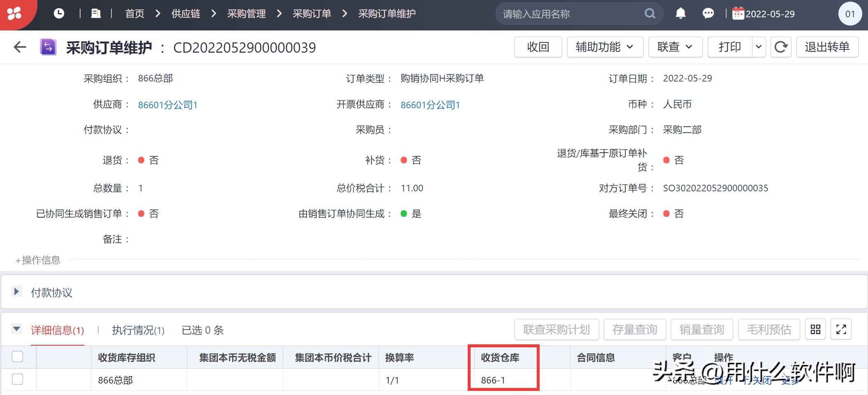
Task: Navigate to 采购管理 in the breadcrumb
Action: point(246,13)
